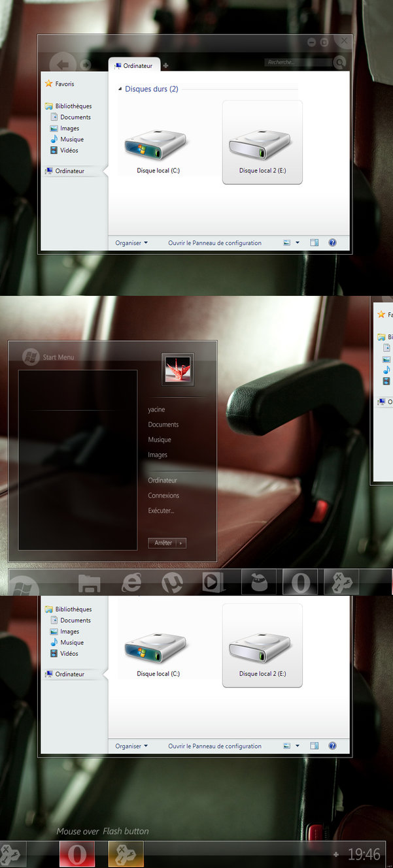Click the 19:46 taskbar clock
The height and width of the screenshot is (868, 393).
point(364,854)
